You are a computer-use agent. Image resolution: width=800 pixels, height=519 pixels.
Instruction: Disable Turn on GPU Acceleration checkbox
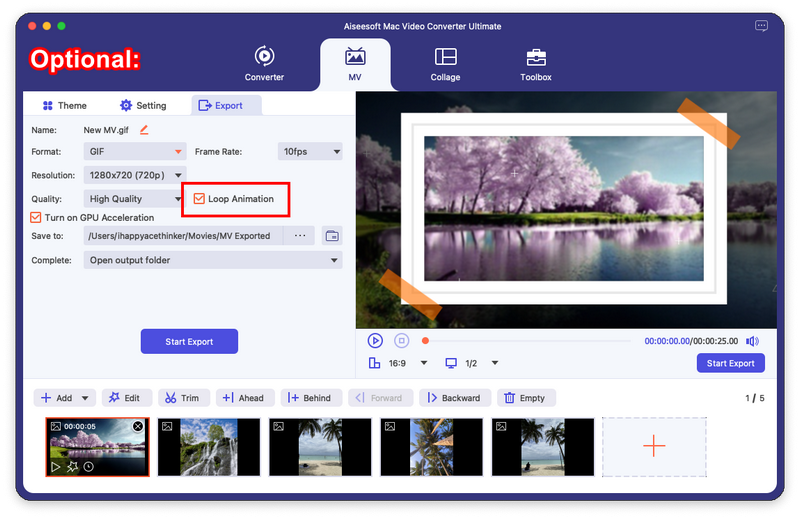point(37,217)
